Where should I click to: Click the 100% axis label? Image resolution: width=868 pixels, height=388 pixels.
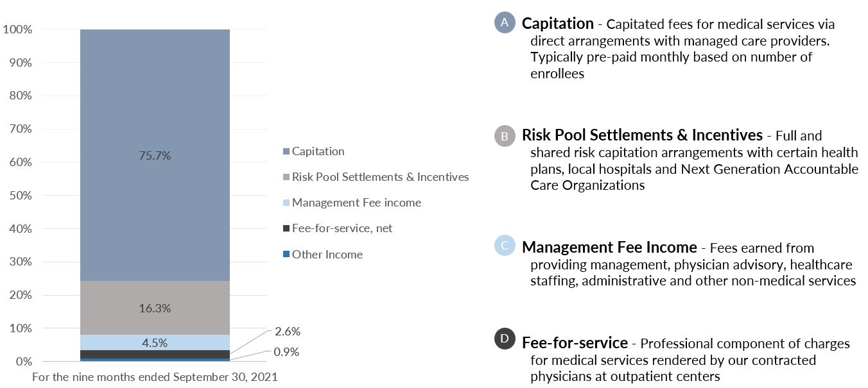(x=18, y=30)
